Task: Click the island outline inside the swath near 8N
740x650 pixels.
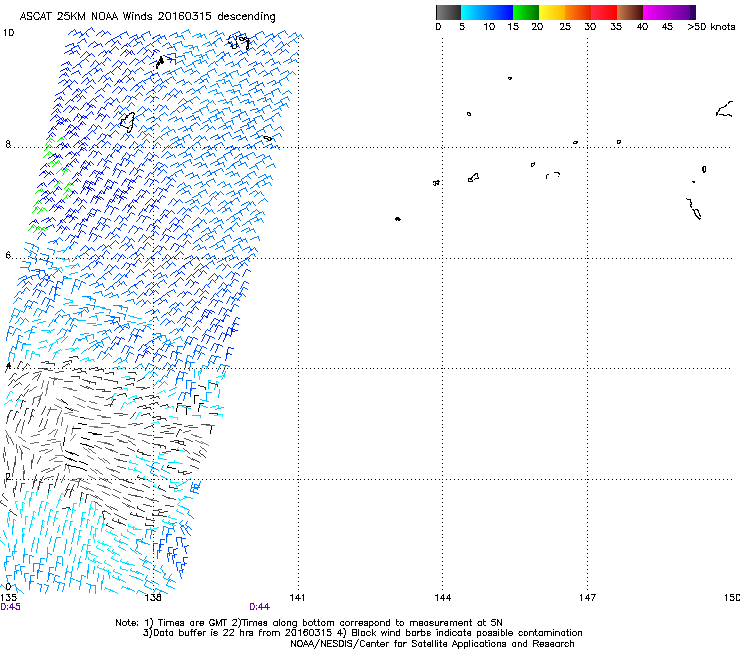Action: [127, 122]
